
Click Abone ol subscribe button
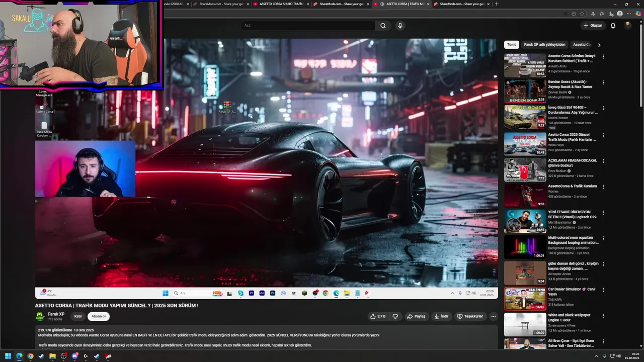pos(99,316)
